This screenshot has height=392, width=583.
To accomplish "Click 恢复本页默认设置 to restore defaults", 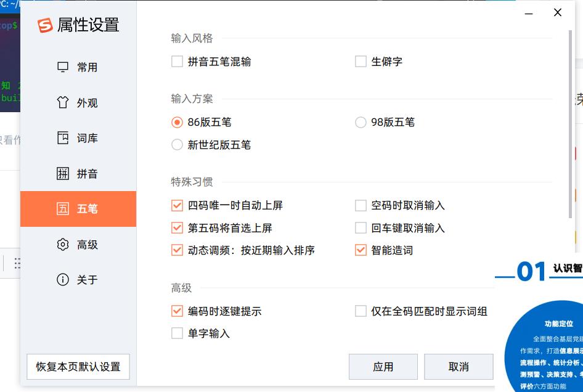I will click(78, 366).
